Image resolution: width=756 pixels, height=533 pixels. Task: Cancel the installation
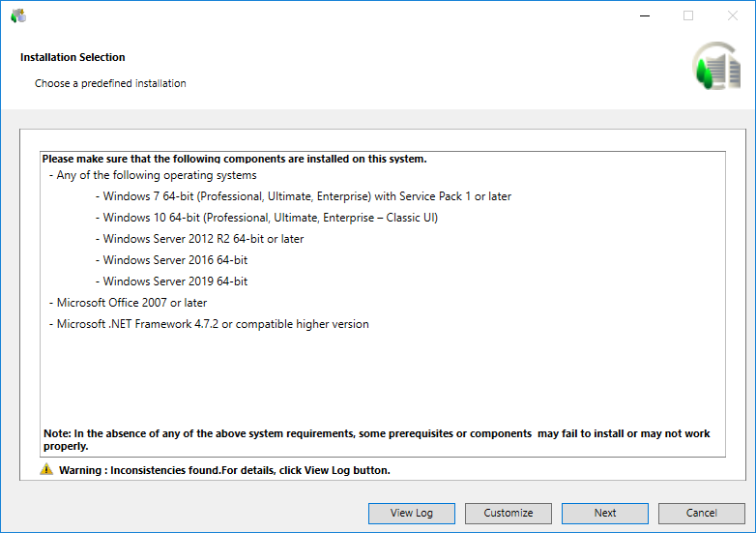coord(701,513)
